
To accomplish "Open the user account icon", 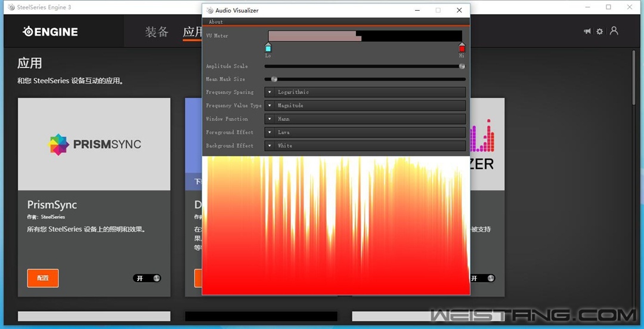I will coord(614,31).
